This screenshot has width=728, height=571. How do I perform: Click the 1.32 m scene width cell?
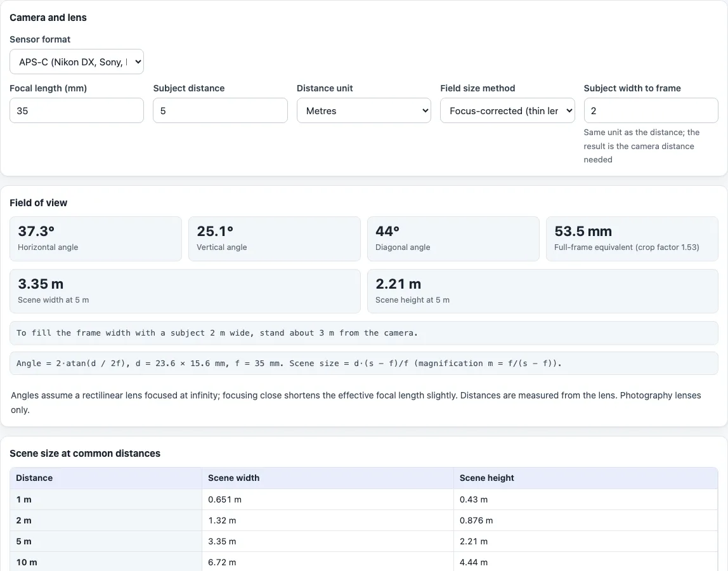point(328,520)
